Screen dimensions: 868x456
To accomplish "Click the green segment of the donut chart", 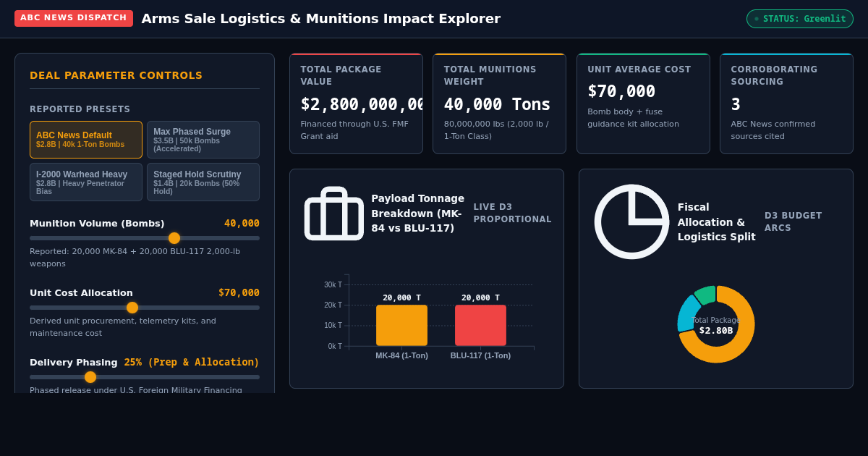I will 706,295.
